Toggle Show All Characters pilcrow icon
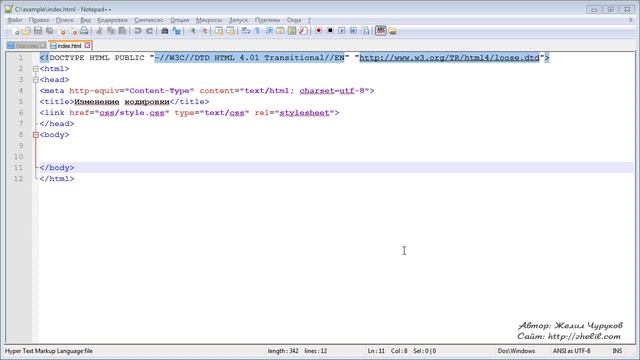640x360 pixels. [x=257, y=31]
